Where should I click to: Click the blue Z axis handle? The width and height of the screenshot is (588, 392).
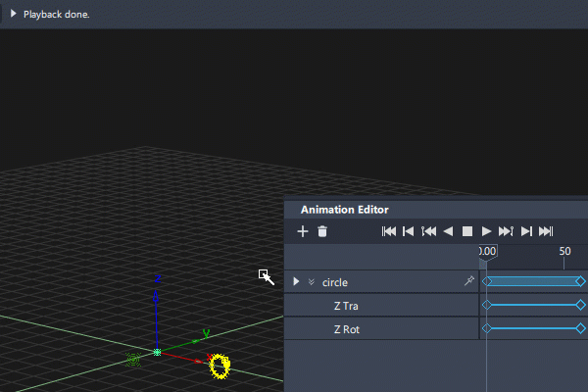(156, 297)
